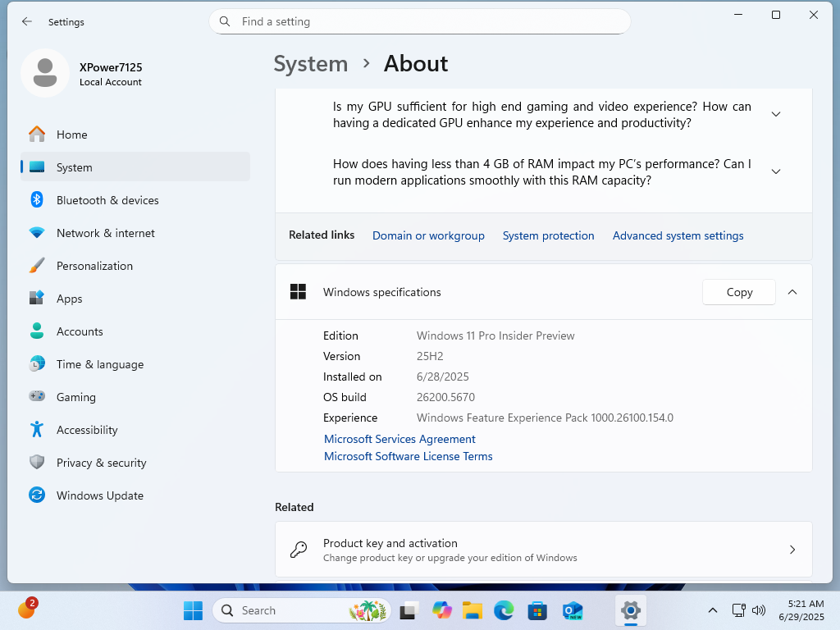Click the Settings gear on the taskbar

point(631,610)
